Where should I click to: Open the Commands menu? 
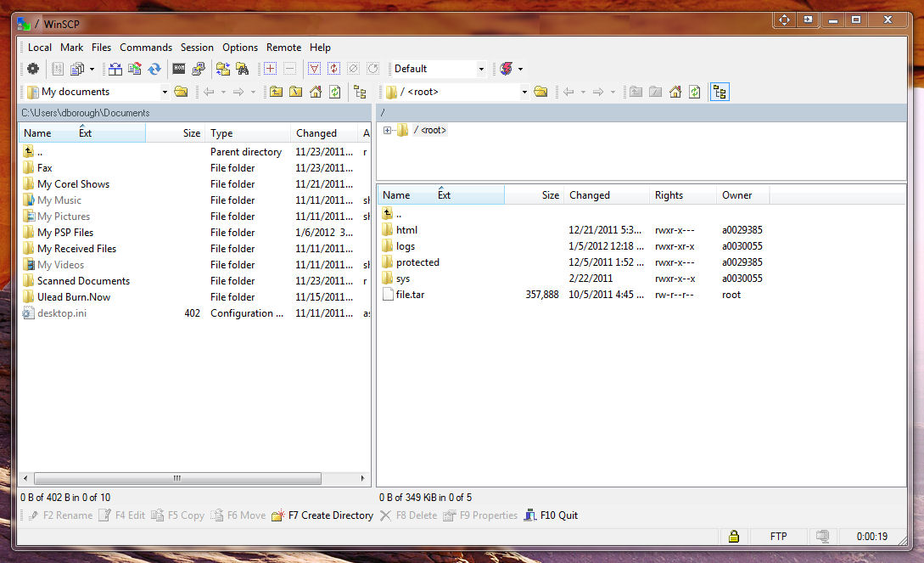[146, 48]
